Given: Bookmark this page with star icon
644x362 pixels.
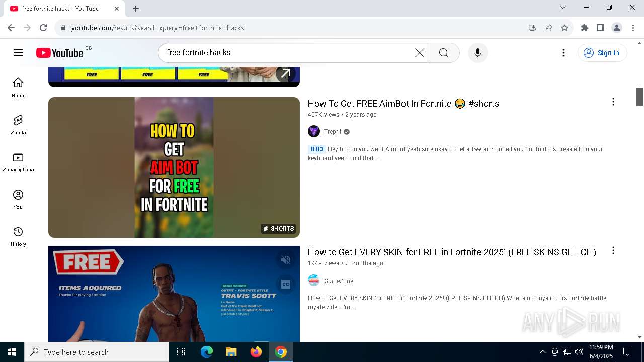Looking at the screenshot, I should [x=565, y=28].
